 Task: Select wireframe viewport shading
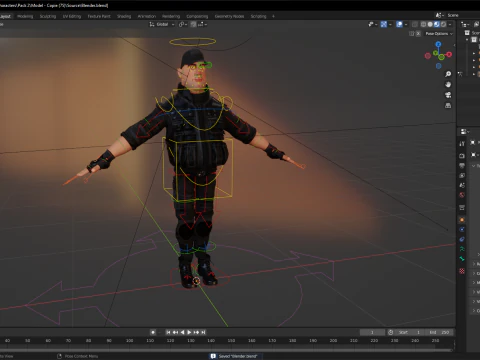(x=423, y=24)
